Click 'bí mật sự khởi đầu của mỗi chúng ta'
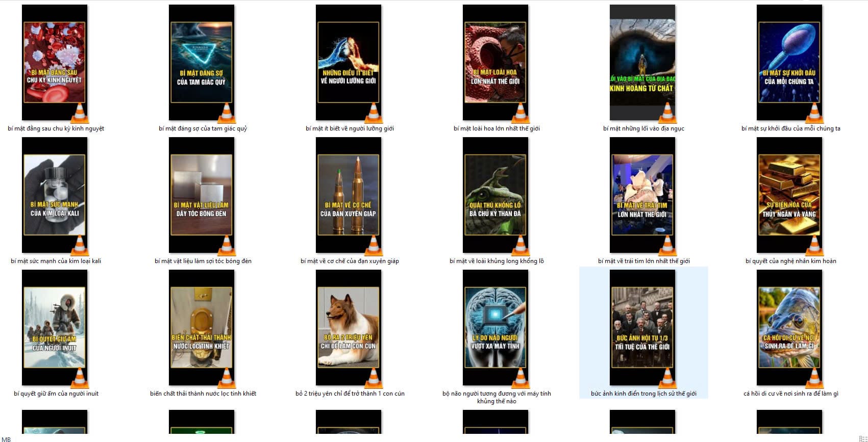Viewport: 868px width, 442px height. click(x=790, y=128)
